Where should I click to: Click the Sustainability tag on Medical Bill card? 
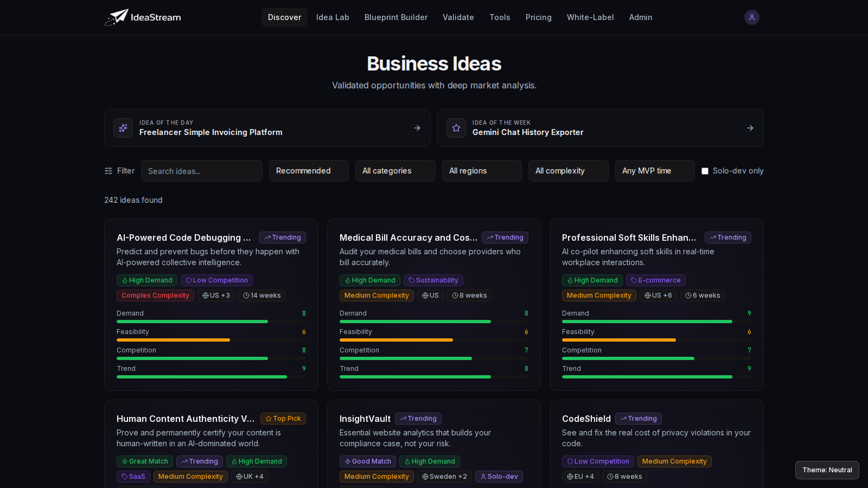tap(433, 280)
